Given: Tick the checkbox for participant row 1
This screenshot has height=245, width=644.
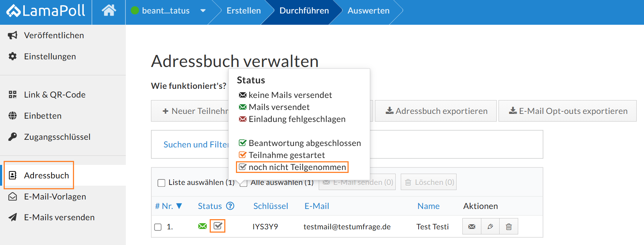Looking at the screenshot, I should point(158,227).
